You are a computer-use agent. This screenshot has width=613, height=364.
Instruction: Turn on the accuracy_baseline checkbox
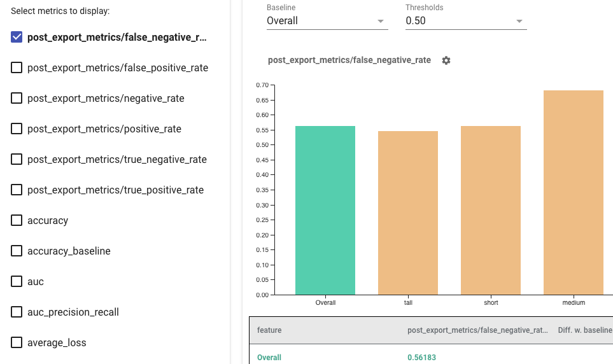pos(17,251)
